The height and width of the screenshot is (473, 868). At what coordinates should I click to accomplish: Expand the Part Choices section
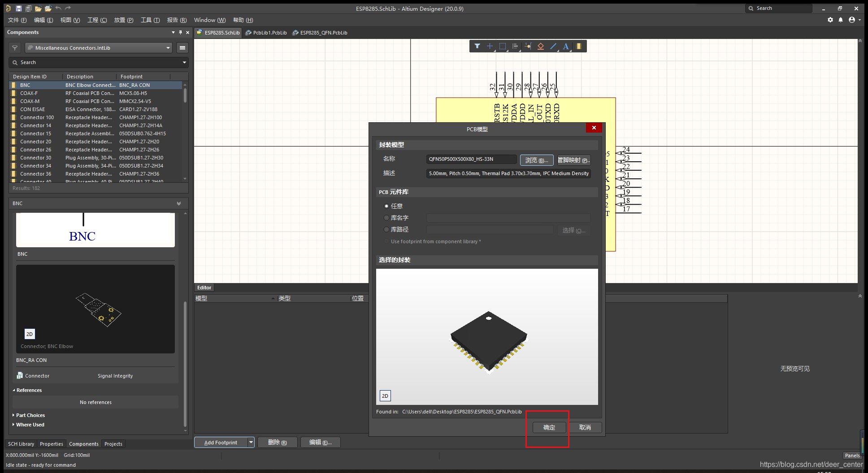[30, 415]
